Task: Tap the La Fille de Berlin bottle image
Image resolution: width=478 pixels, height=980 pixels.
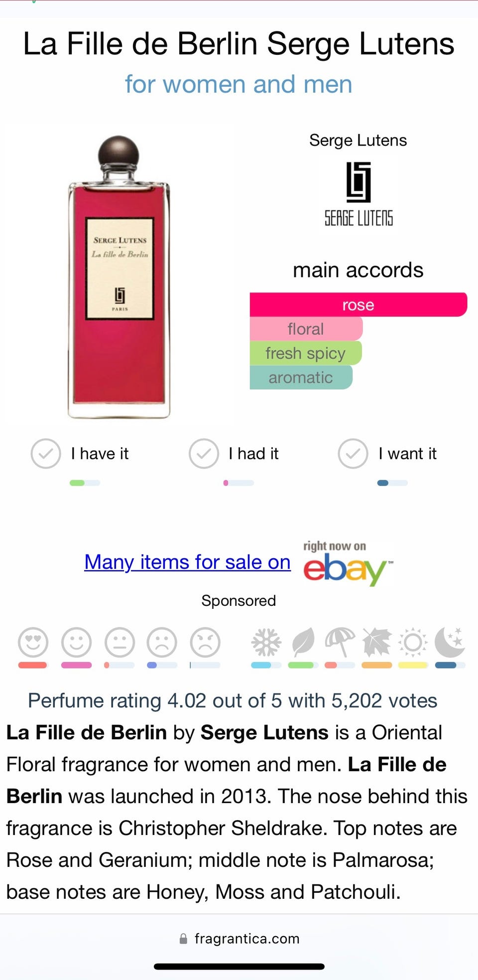Action: coord(119,277)
